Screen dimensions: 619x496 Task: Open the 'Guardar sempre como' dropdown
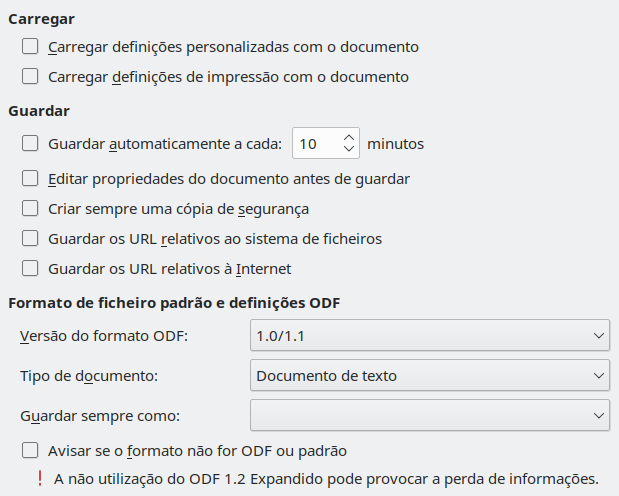pos(429,414)
